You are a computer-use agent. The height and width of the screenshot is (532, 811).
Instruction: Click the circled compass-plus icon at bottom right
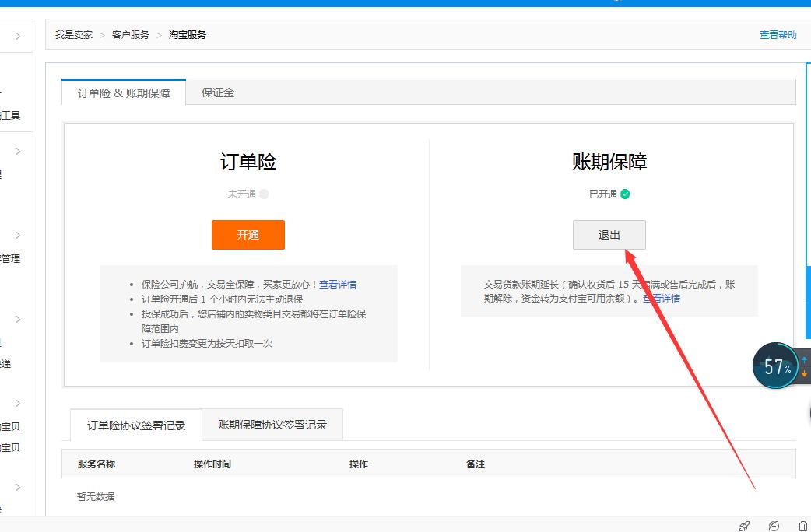(773, 527)
